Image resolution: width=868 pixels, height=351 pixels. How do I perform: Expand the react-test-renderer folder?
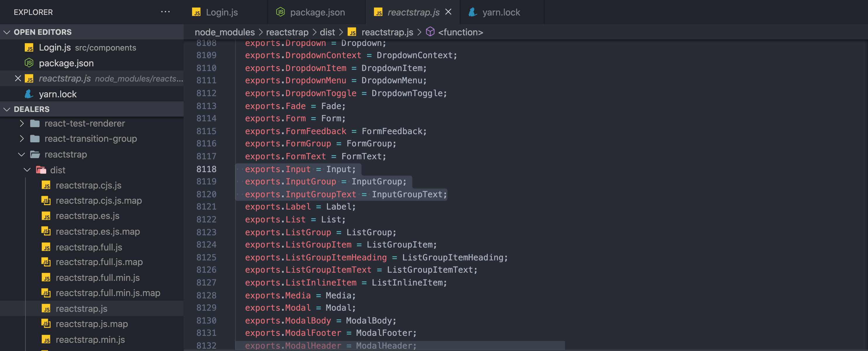pos(22,123)
